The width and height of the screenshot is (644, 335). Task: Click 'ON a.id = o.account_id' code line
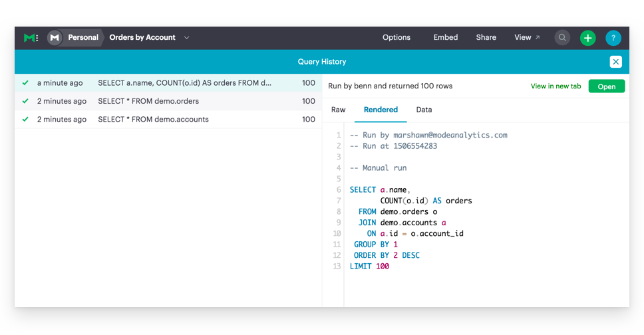(x=415, y=233)
